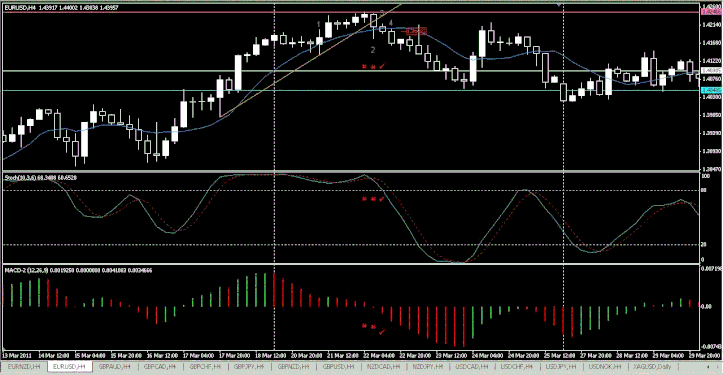
Task: Open the GBPJPY,H4 chart tab
Action: coord(249,367)
